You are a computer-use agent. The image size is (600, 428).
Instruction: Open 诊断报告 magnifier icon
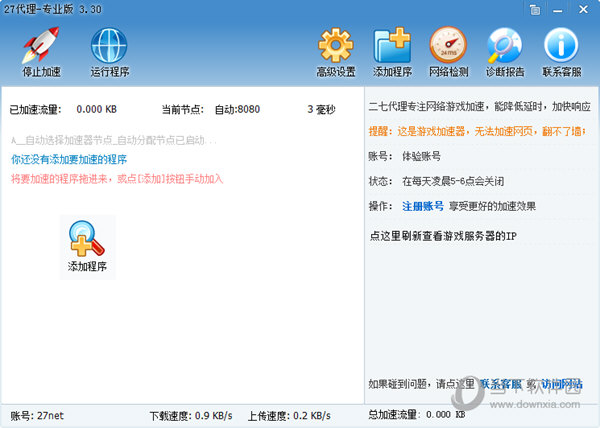point(505,52)
